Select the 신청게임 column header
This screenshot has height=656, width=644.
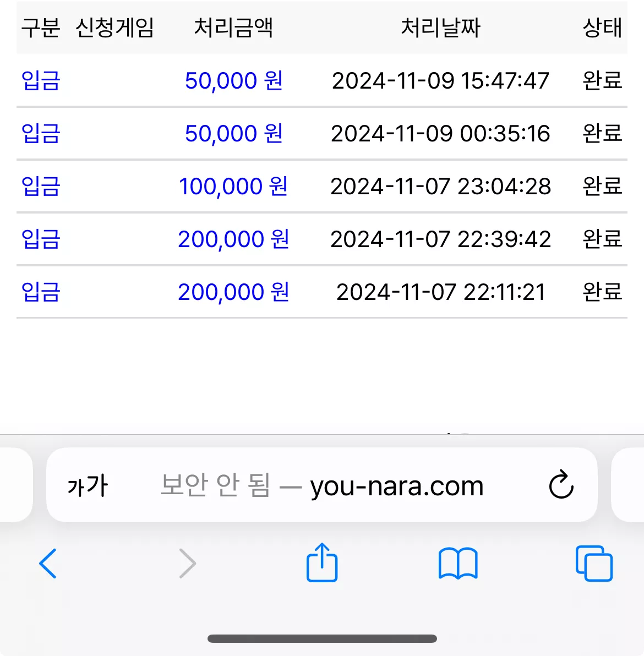pos(114,28)
